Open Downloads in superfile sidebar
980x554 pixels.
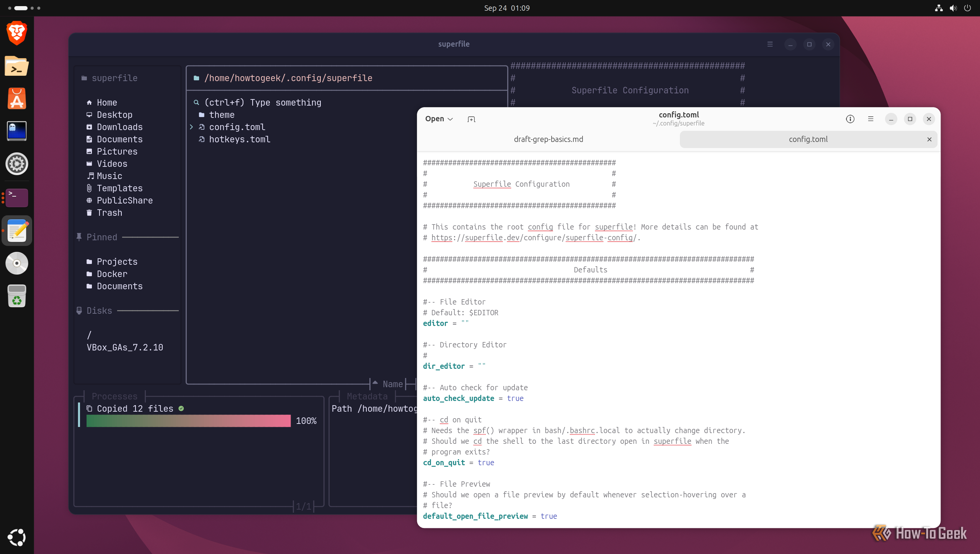[x=114, y=127]
